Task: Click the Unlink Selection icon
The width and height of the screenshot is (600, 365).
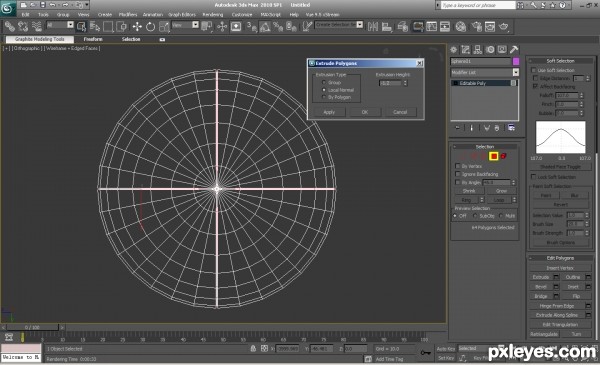Action: (23, 26)
